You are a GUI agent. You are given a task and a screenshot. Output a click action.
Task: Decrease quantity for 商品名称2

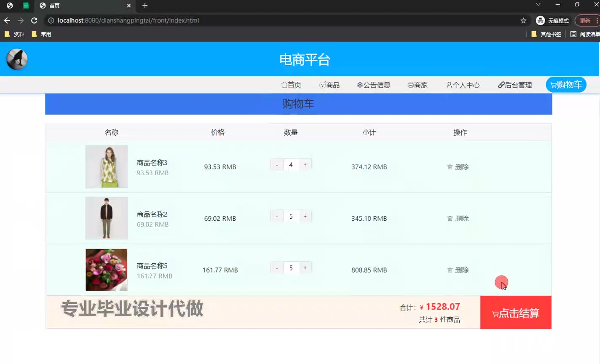(277, 217)
